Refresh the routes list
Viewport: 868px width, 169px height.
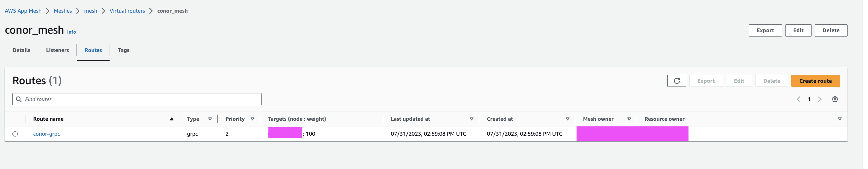[x=677, y=81]
